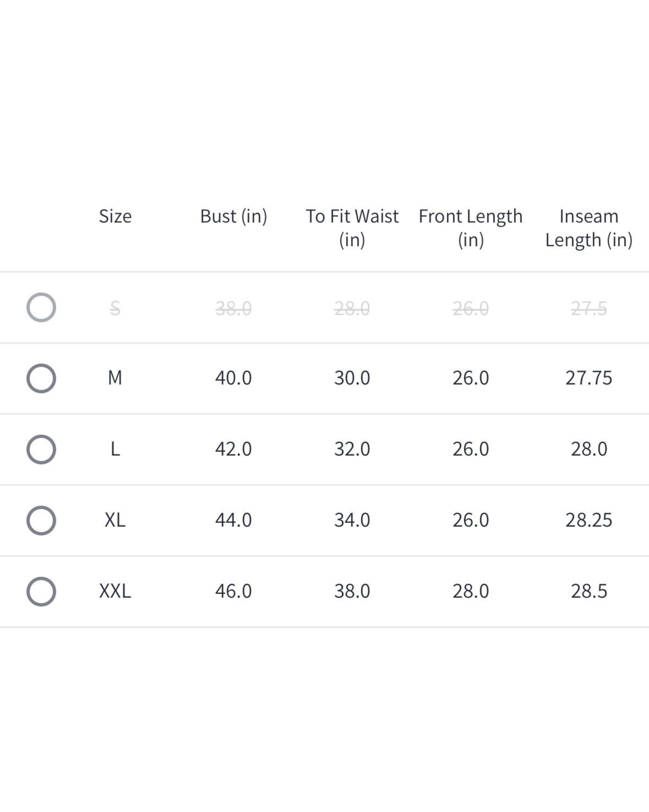This screenshot has height=812, width=649.
Task: Click the Inseam Length column header
Action: point(589,228)
